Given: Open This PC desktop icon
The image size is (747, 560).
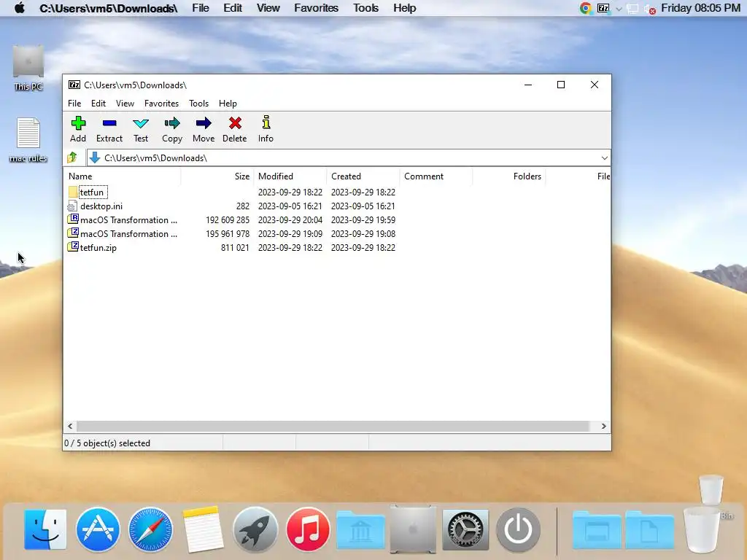Looking at the screenshot, I should point(28,68).
